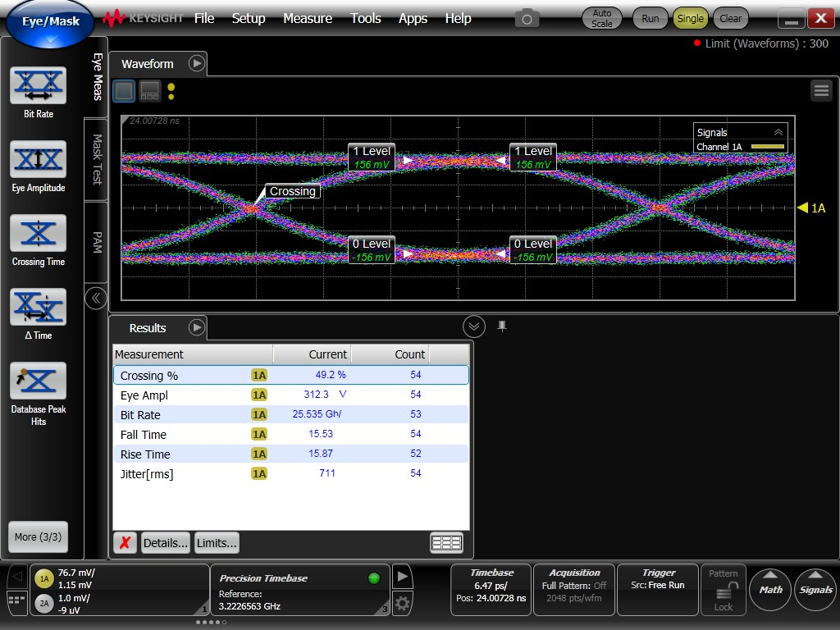This screenshot has height=630, width=840.
Task: Collapse the Signals legend chevron
Action: click(x=778, y=132)
